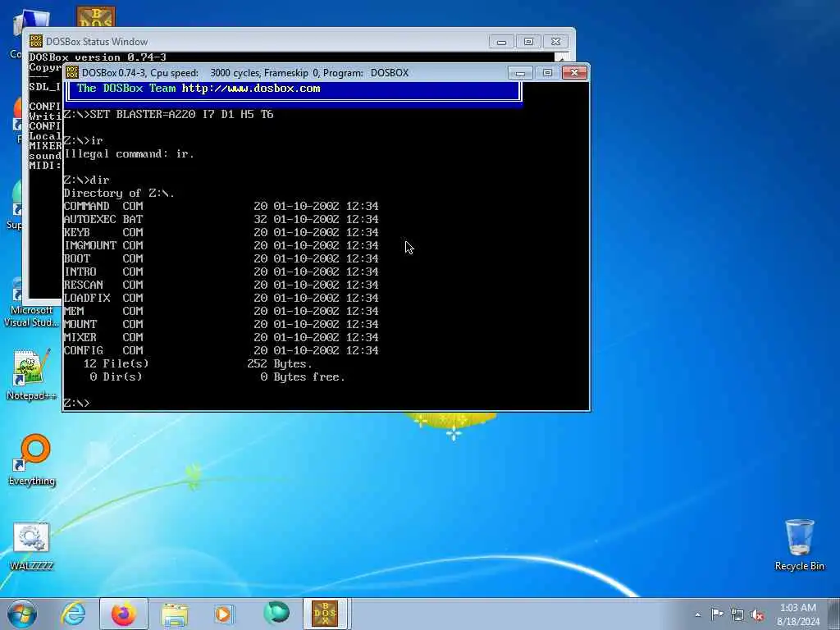Close the DOSBox Status Window

click(x=555, y=41)
